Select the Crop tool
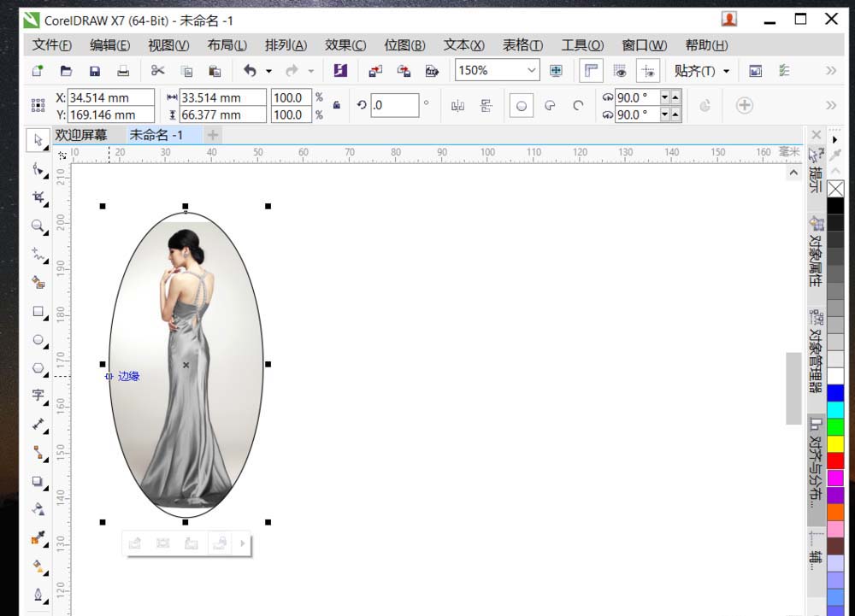 click(38, 197)
